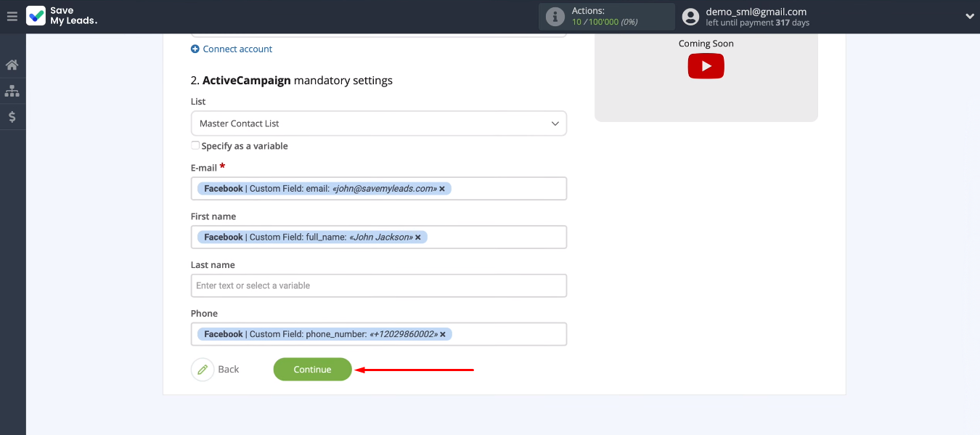The width and height of the screenshot is (980, 435).
Task: Click the left until payment 317 days text
Action: point(757,23)
